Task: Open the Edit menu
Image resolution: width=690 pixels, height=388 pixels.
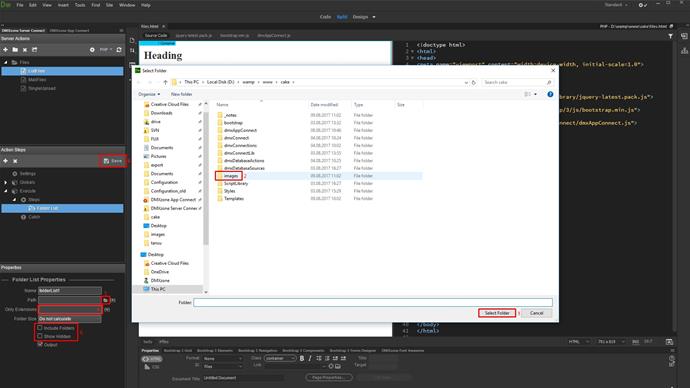Action: [x=33, y=5]
